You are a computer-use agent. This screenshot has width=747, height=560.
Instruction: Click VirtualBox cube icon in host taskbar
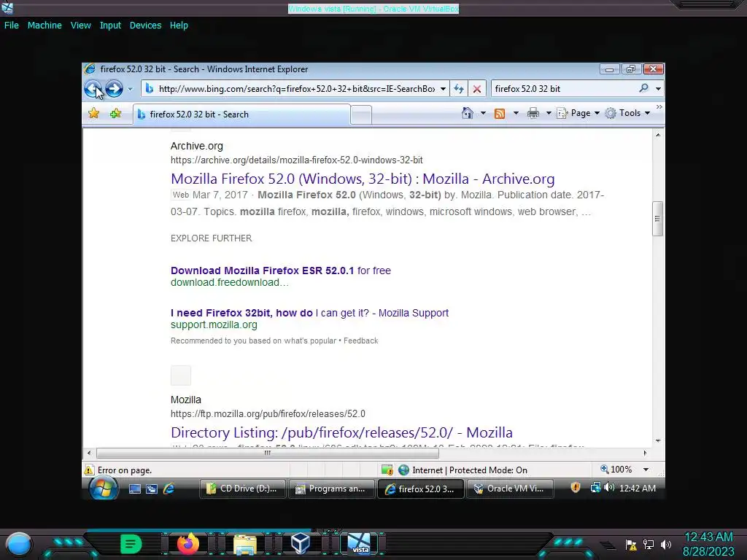301,542
